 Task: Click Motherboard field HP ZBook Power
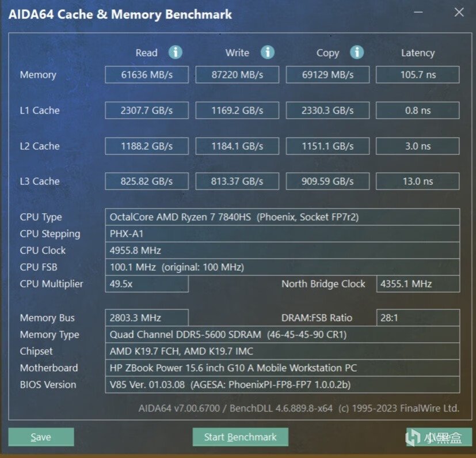click(x=283, y=368)
